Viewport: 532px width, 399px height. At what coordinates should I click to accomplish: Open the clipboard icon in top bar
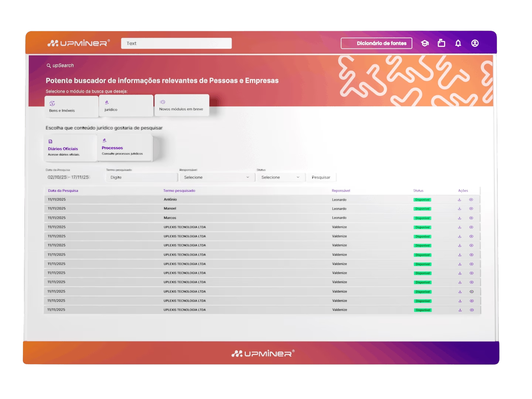[441, 43]
